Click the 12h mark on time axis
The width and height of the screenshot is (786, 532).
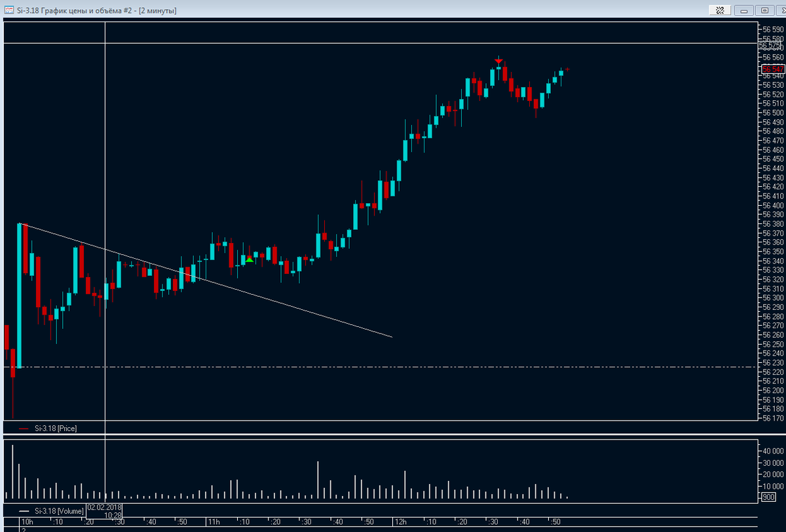[401, 522]
